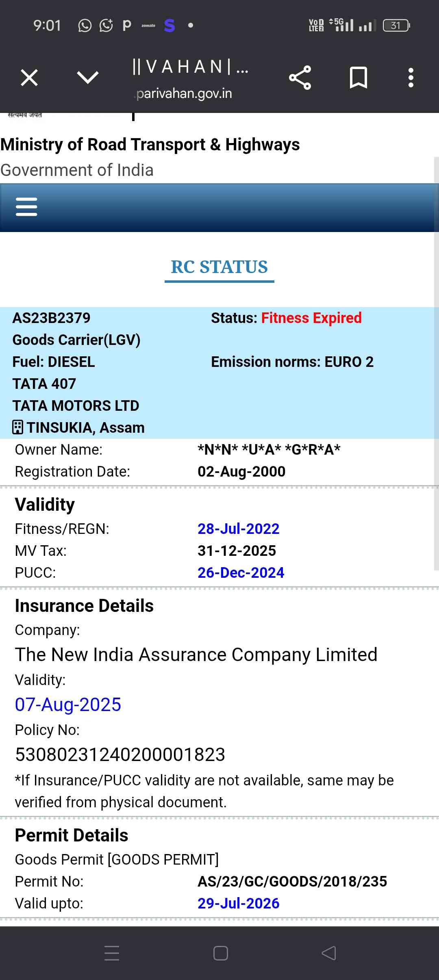Screen dimensions: 439x980
Task: Tap Android home button
Action: (x=220, y=953)
